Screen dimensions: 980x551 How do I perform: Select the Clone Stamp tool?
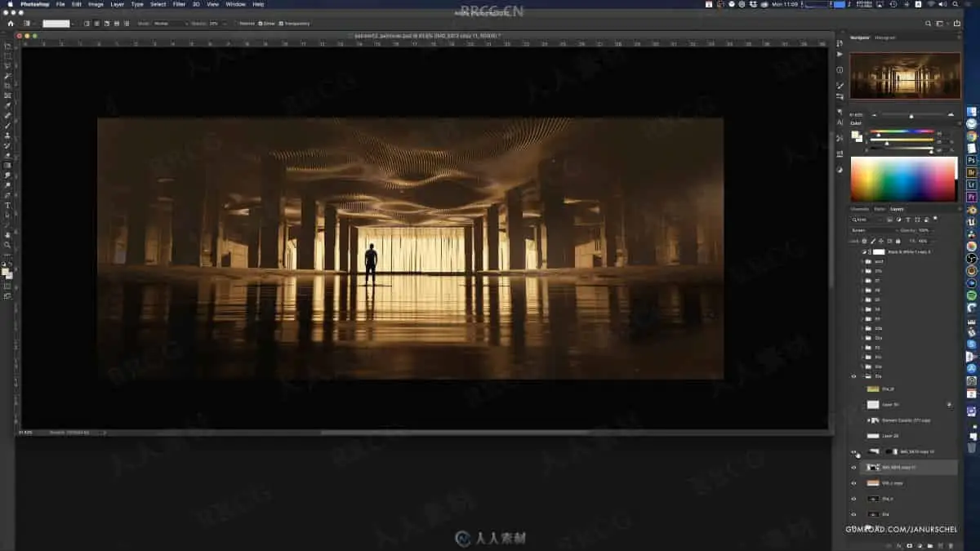[8, 136]
